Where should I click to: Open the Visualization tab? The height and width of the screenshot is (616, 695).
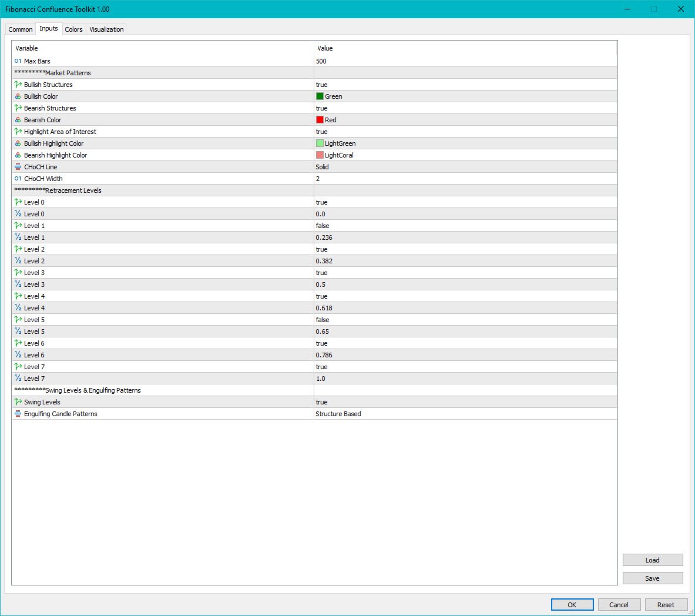click(x=106, y=29)
